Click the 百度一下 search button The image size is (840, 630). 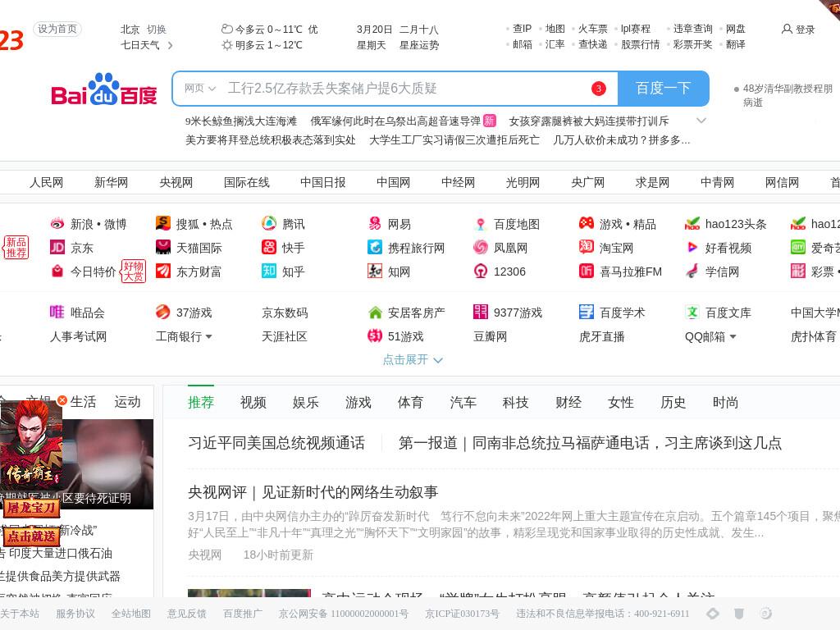(x=663, y=89)
